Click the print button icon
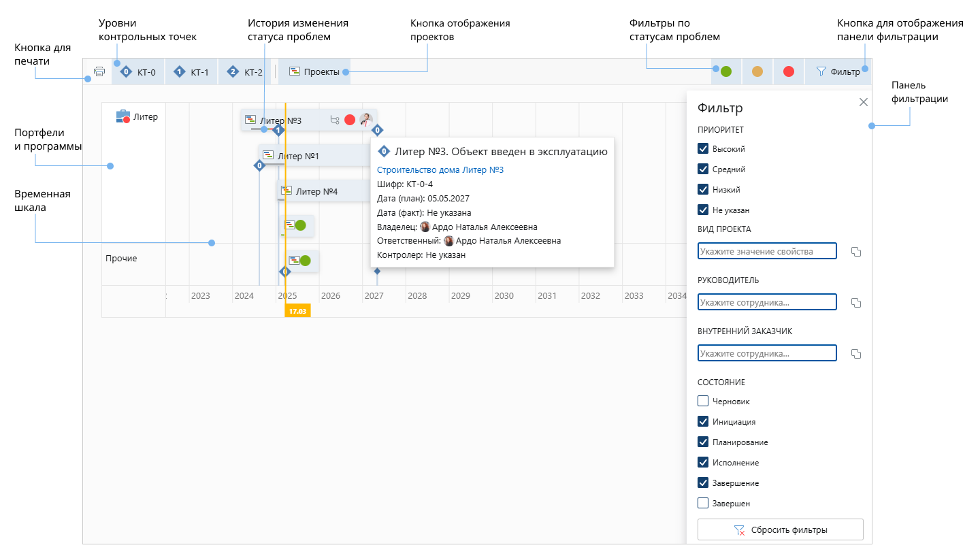The height and width of the screenshot is (556, 980). pos(99,71)
